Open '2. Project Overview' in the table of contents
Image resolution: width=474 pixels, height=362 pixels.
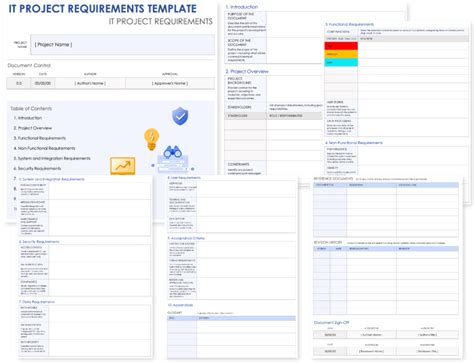33,128
